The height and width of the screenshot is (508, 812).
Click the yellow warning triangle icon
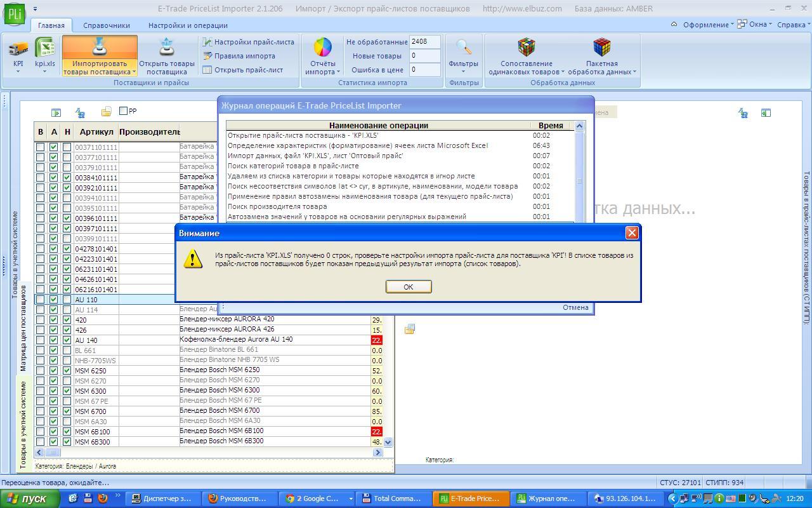point(193,259)
